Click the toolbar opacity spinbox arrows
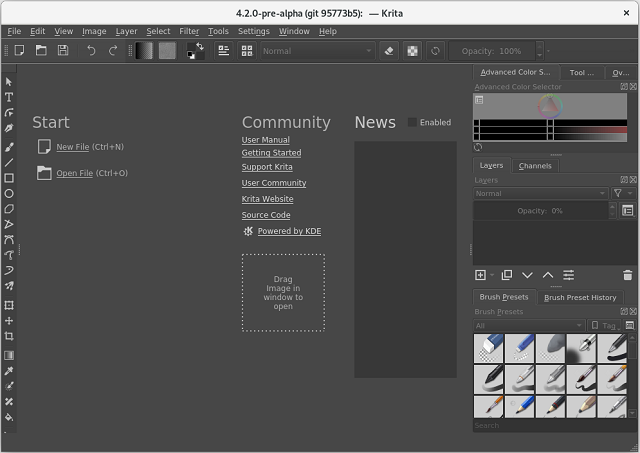 (540, 51)
